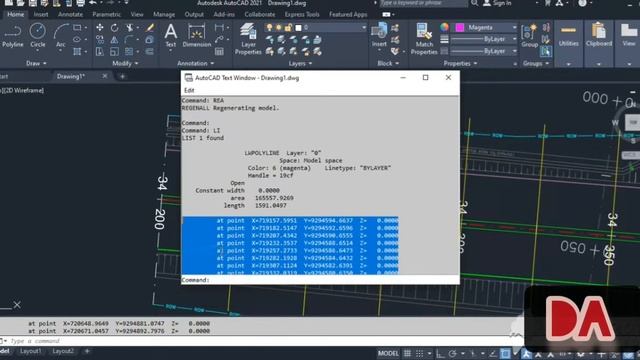
Task: Switch to the Layout1 tab
Action: click(31, 351)
